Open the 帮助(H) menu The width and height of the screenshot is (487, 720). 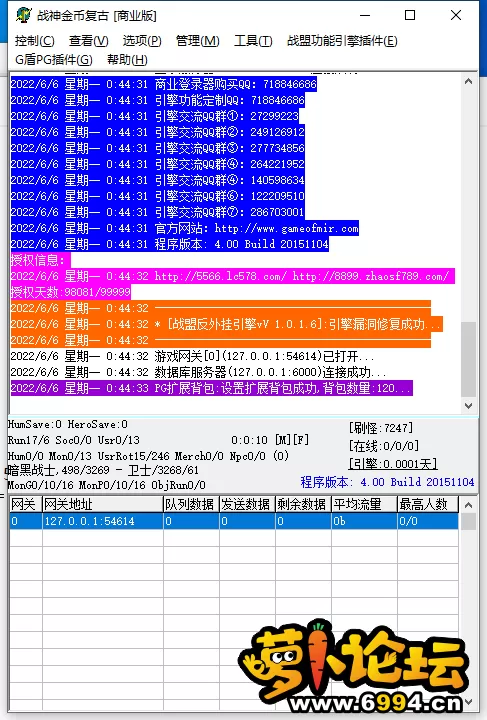click(127, 60)
